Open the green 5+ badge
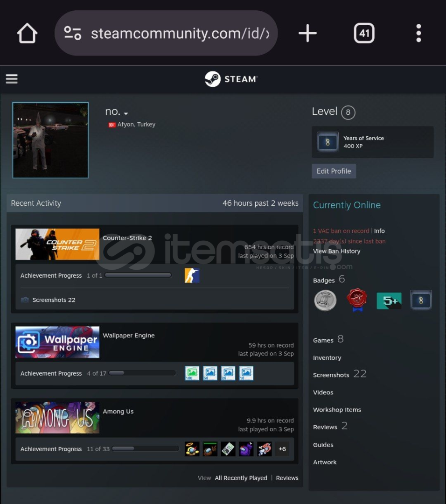The width and height of the screenshot is (446, 504). tap(389, 301)
